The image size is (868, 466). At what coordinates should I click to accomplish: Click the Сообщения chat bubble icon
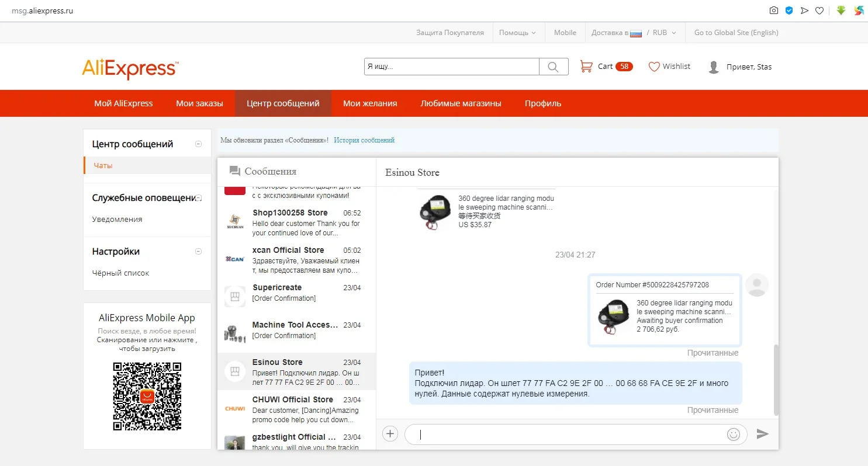point(235,171)
